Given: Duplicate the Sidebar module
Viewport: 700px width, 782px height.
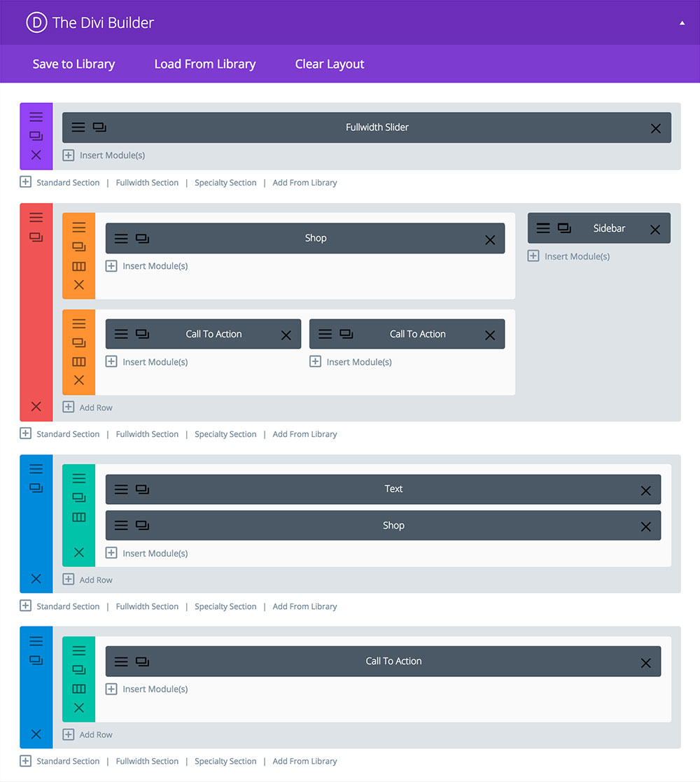Looking at the screenshot, I should coord(566,228).
